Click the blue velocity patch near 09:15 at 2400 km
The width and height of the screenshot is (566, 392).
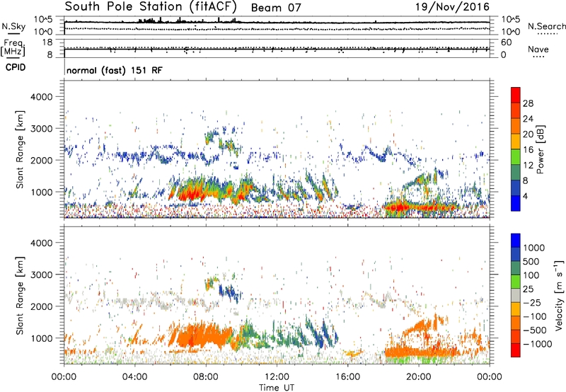pos(229,292)
